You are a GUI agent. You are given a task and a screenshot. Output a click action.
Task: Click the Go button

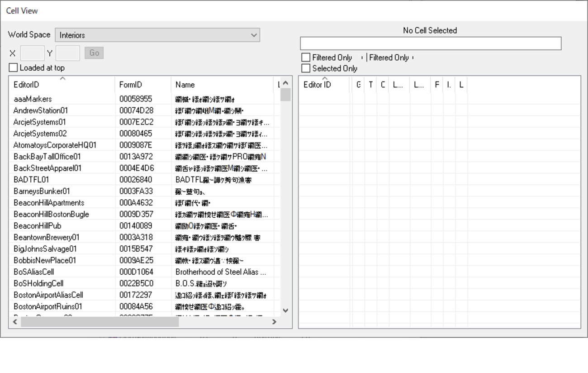(94, 53)
